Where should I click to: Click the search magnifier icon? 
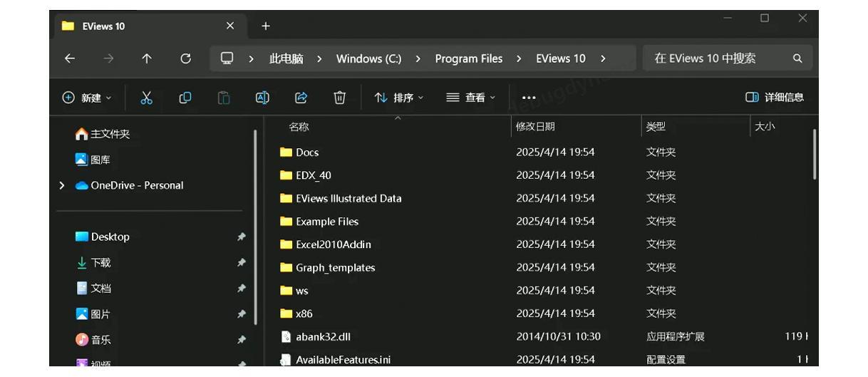pos(797,58)
